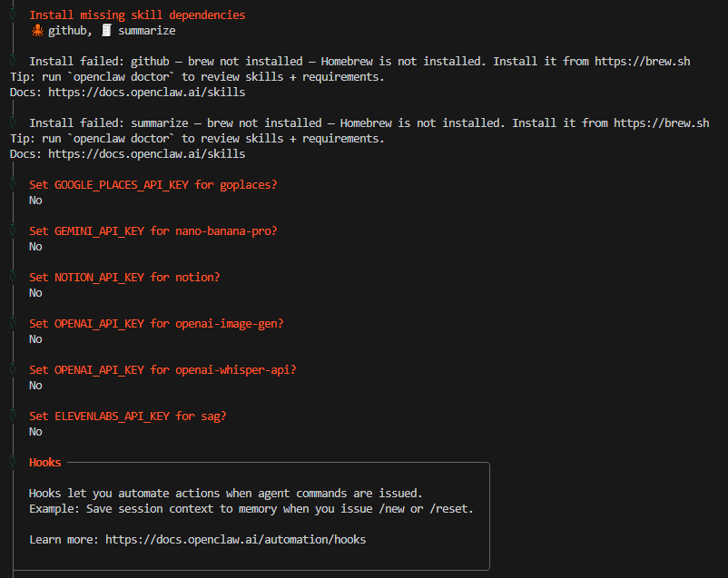Viewport: 728px width, 578px height.
Task: Click the Hooks section heading
Action: click(x=45, y=463)
